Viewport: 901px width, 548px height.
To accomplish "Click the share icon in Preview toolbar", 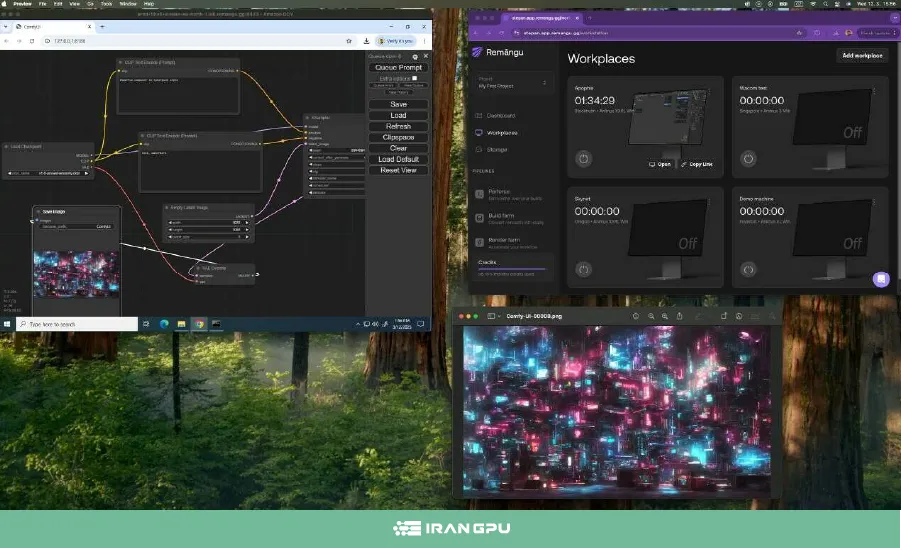I will tap(680, 316).
